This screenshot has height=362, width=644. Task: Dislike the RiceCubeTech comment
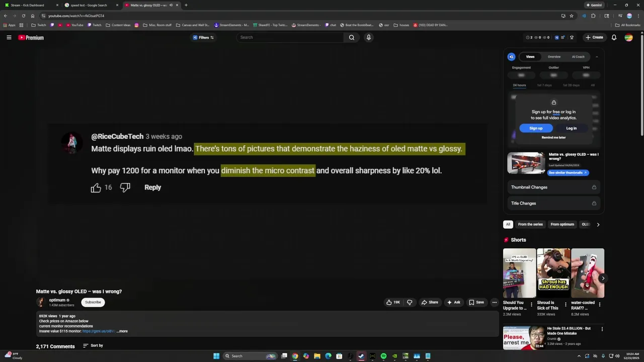125,188
